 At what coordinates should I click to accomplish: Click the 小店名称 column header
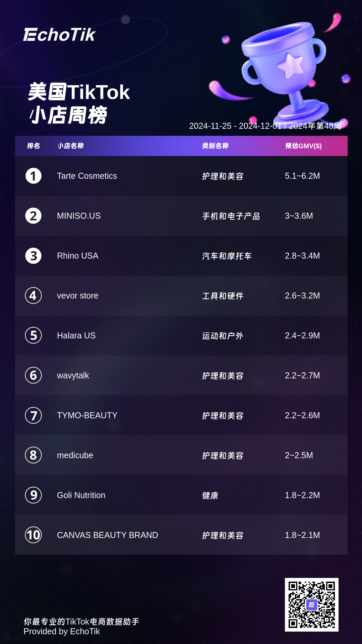pos(70,146)
